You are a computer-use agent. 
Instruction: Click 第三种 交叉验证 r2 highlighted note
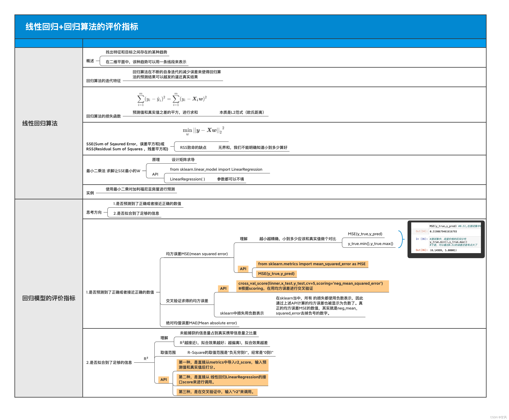[x=217, y=392]
